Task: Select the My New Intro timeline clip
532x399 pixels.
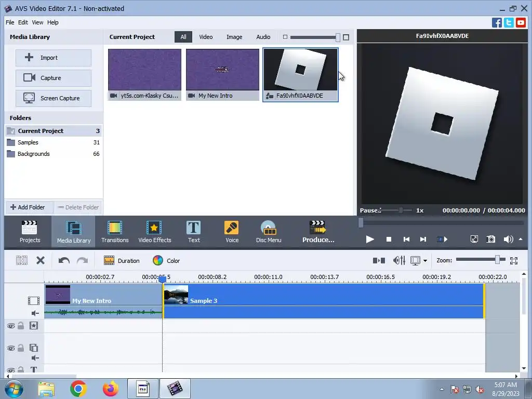Action: tap(103, 301)
